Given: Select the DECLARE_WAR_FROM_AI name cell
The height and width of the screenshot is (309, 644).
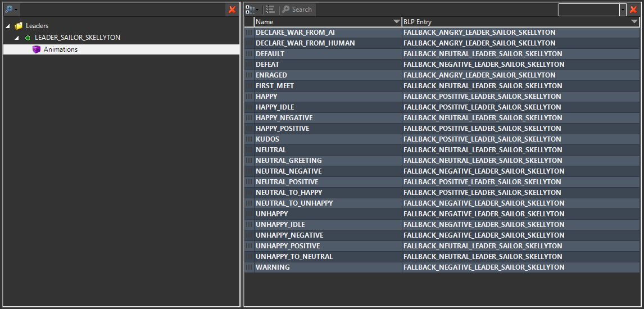Looking at the screenshot, I should click(x=328, y=33).
